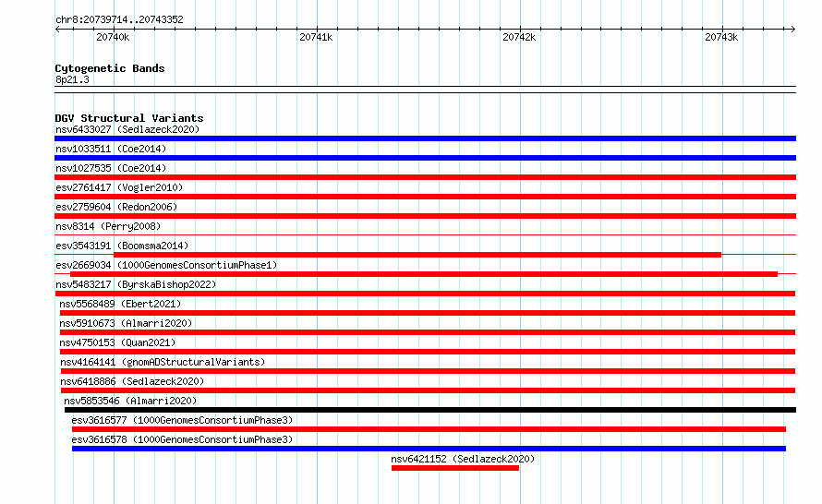This screenshot has width=822, height=504.
Task: Click the 20742k ruler label
Action: [519, 37]
